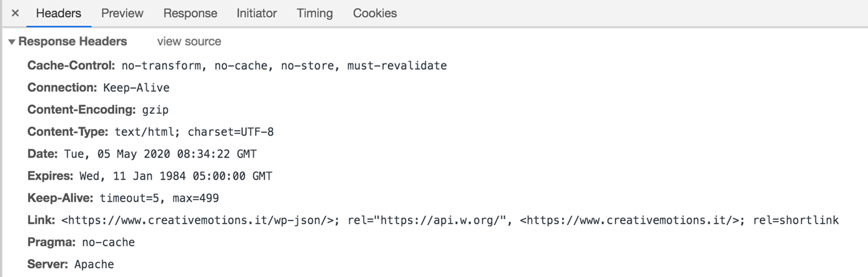Switch to the Headers tab
868x277 pixels.
point(59,13)
